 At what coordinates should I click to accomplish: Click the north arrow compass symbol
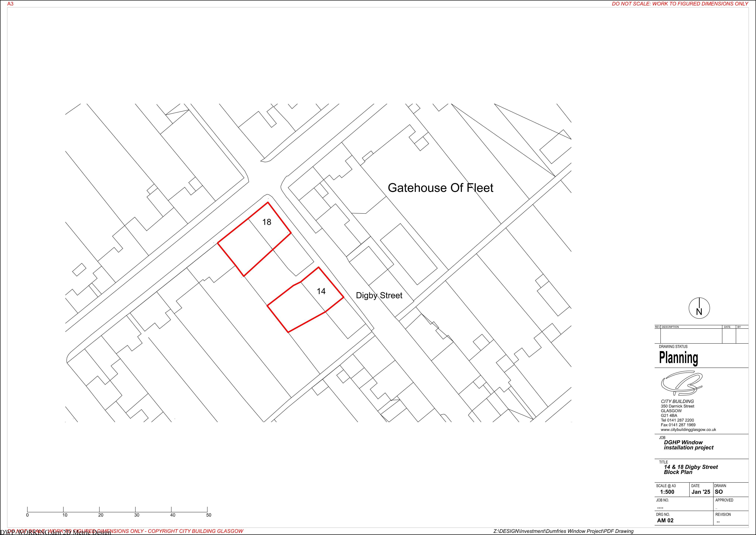(x=699, y=308)
